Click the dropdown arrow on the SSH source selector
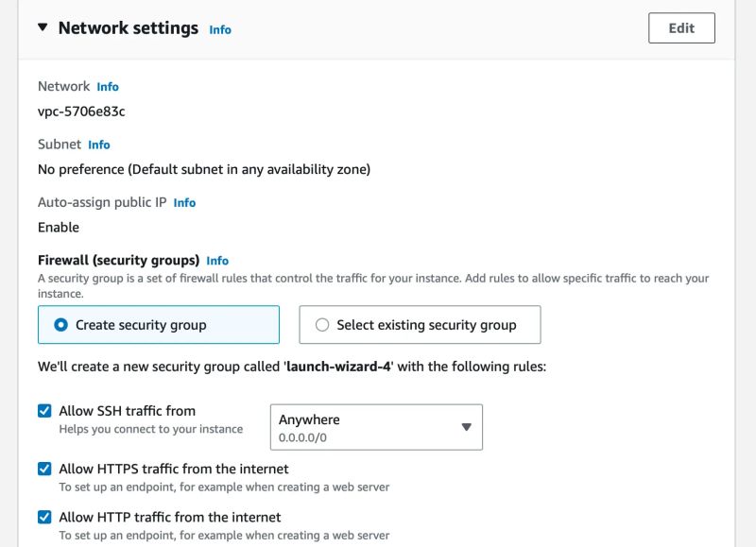Viewport: 756px width, 547px height. pyautogui.click(x=465, y=426)
